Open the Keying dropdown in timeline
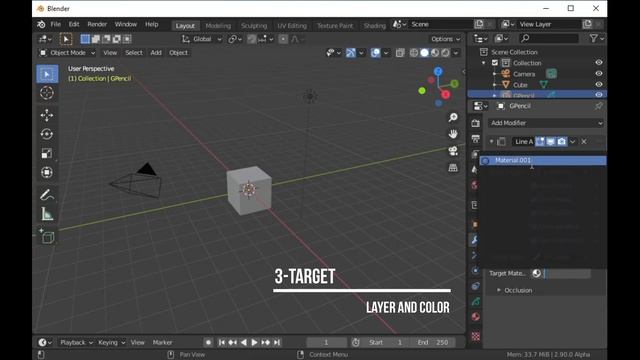640x360 pixels. [111, 342]
